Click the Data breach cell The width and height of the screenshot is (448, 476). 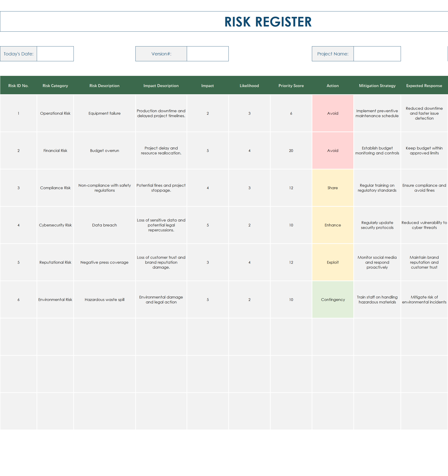pyautogui.click(x=104, y=225)
